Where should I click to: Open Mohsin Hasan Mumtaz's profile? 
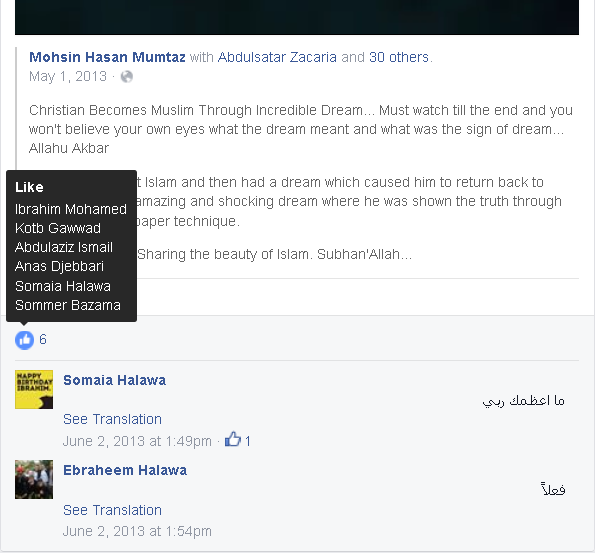coord(107,57)
